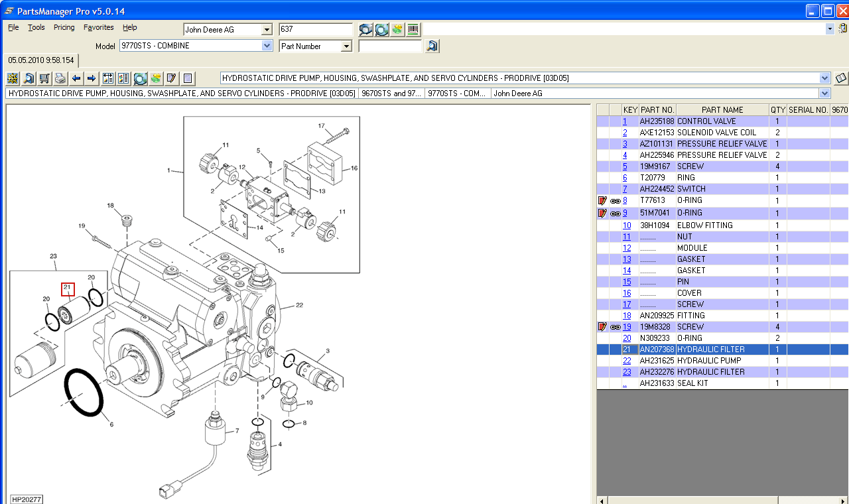Click the SERIAL NO. column header

(x=808, y=110)
